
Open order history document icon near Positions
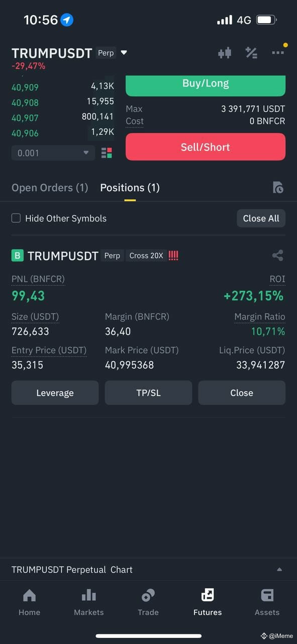click(278, 187)
